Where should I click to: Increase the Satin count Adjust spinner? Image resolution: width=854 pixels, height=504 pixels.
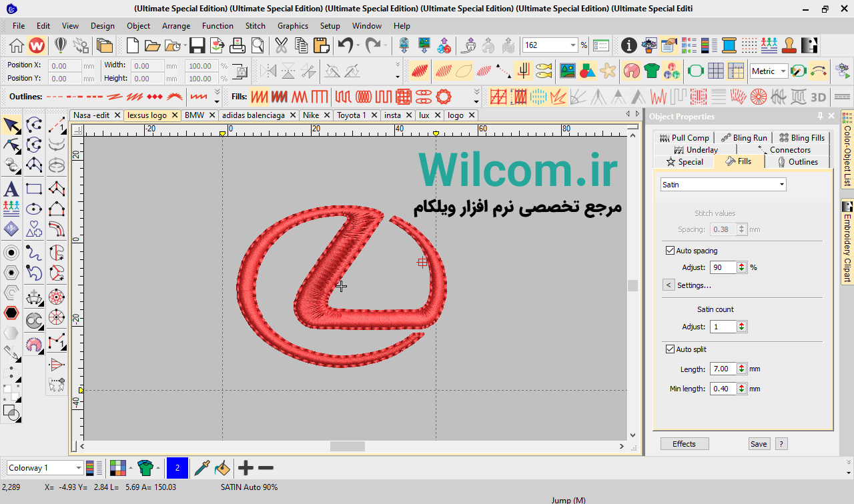click(x=742, y=324)
